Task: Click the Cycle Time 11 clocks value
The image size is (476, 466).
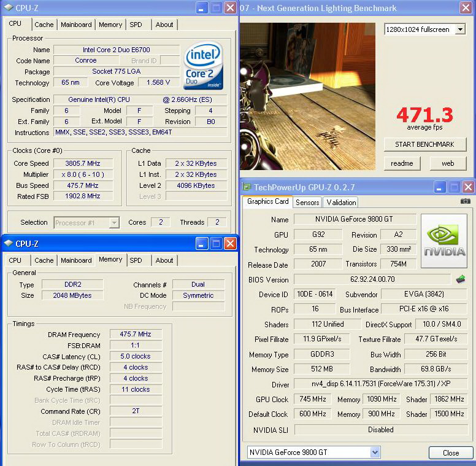Action: click(x=136, y=389)
